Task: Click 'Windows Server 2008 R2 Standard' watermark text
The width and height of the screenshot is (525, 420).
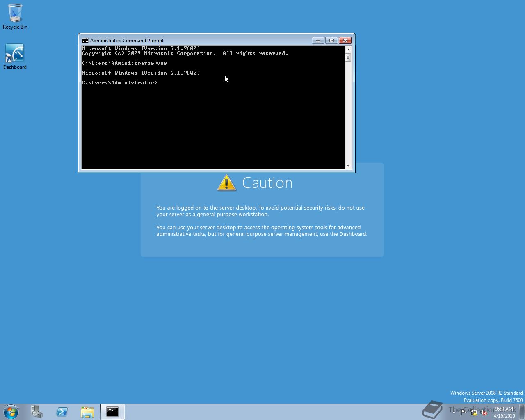Action: [x=486, y=393]
